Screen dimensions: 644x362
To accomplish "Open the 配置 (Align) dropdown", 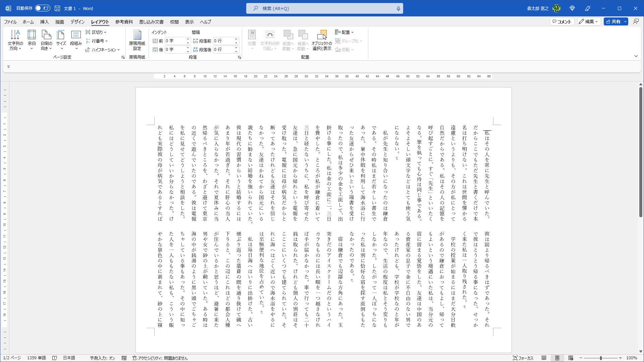I will [345, 32].
